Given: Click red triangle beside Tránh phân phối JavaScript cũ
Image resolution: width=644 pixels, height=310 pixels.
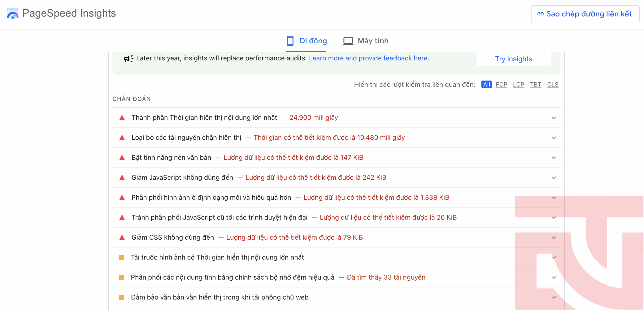Looking at the screenshot, I should [122, 217].
